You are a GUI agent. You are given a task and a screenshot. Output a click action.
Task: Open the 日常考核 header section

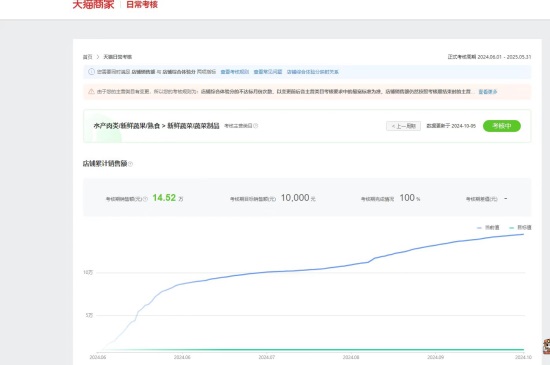[x=142, y=4]
